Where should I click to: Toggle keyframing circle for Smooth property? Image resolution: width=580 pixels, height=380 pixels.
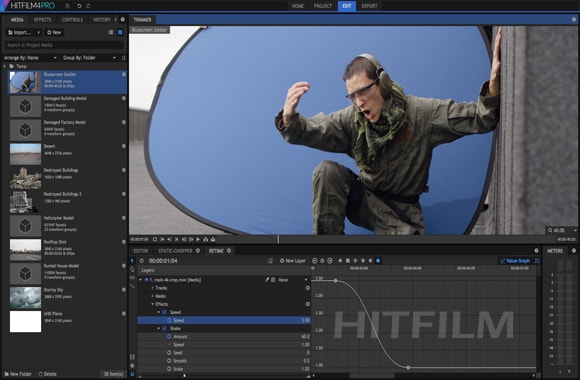pyautogui.click(x=169, y=361)
